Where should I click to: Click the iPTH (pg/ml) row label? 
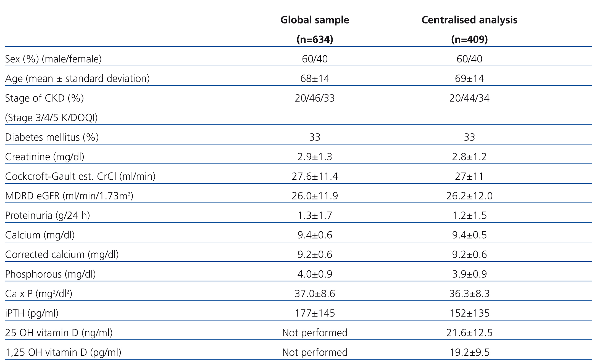tap(32, 313)
